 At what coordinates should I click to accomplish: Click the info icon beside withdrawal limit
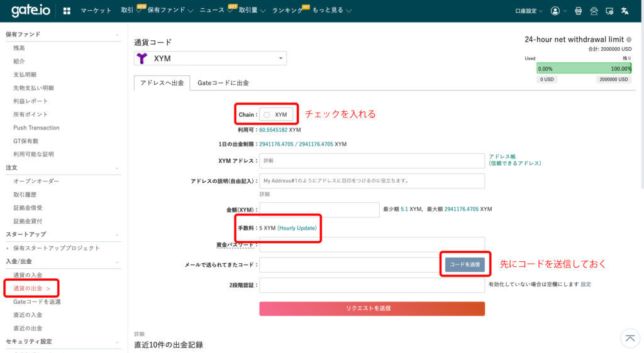tap(629, 40)
